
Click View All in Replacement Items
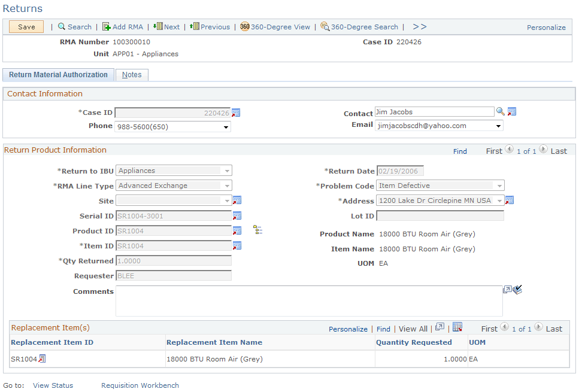coord(413,329)
